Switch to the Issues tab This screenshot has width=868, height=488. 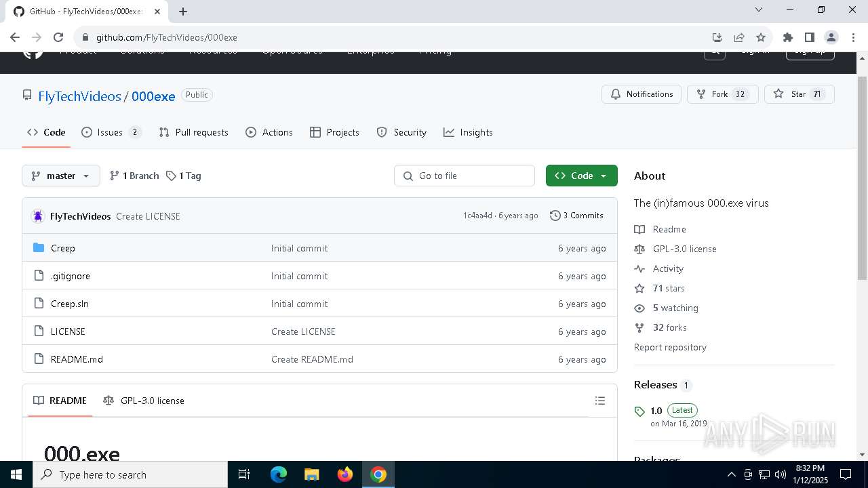(111, 132)
